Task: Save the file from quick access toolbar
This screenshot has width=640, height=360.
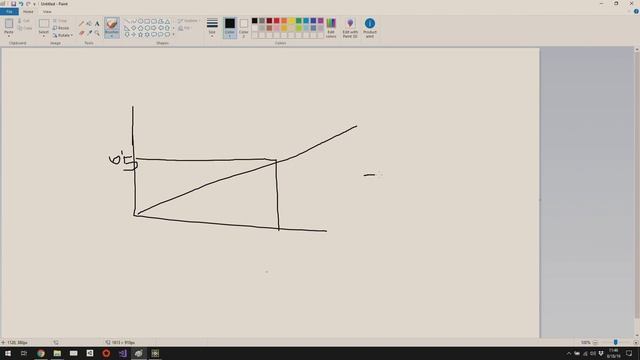Action: coord(13,4)
